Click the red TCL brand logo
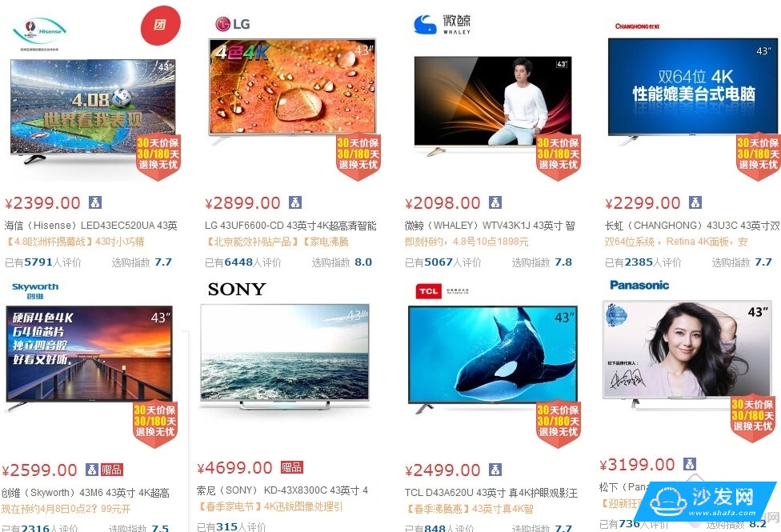Screen dimensions: 781x532 [x=429, y=291]
